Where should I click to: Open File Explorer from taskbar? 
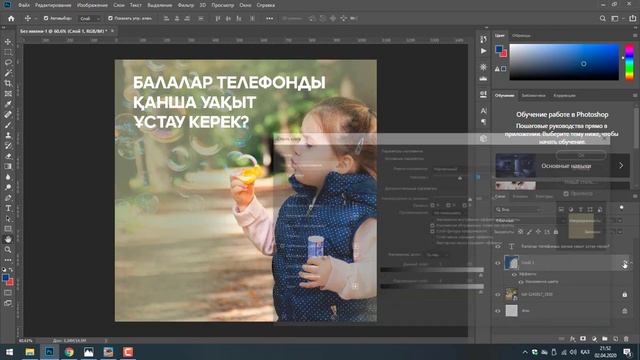[30, 352]
